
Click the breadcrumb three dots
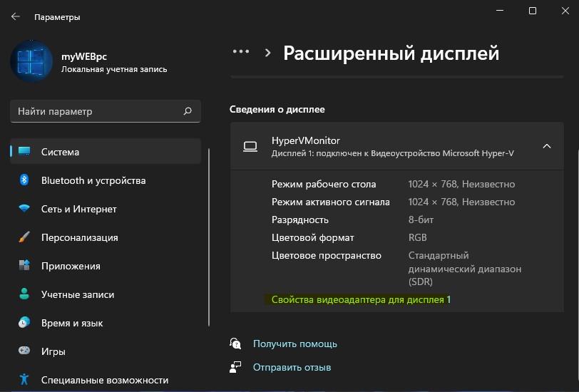pos(241,52)
